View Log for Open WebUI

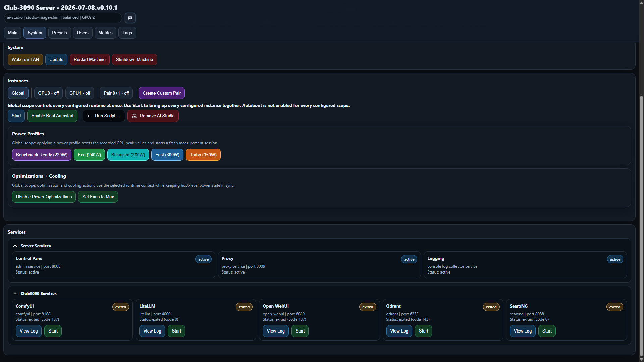click(276, 331)
